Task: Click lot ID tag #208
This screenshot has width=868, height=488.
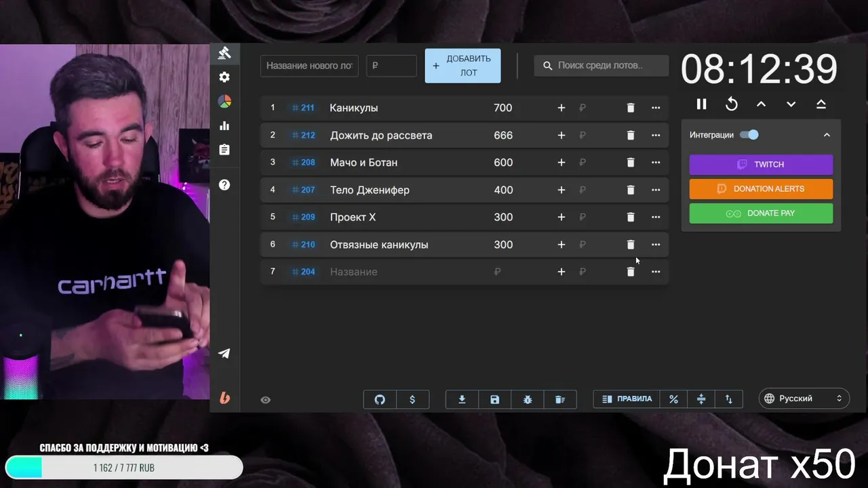Action: [x=303, y=163]
